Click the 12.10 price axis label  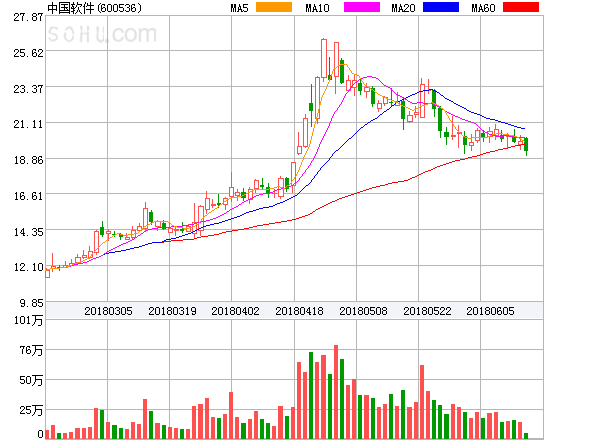pos(28,267)
